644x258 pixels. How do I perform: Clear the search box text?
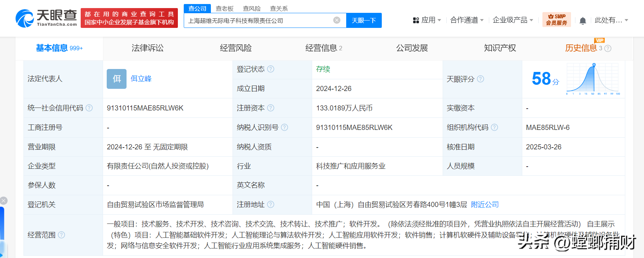(337, 20)
